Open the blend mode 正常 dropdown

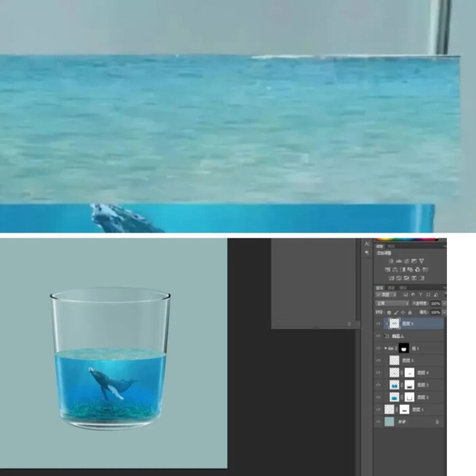tap(391, 304)
